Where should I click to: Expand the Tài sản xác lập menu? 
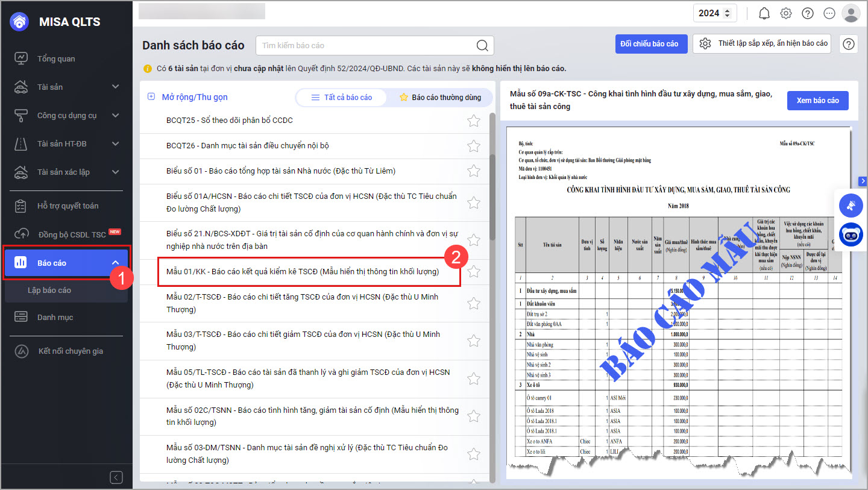pyautogui.click(x=66, y=172)
